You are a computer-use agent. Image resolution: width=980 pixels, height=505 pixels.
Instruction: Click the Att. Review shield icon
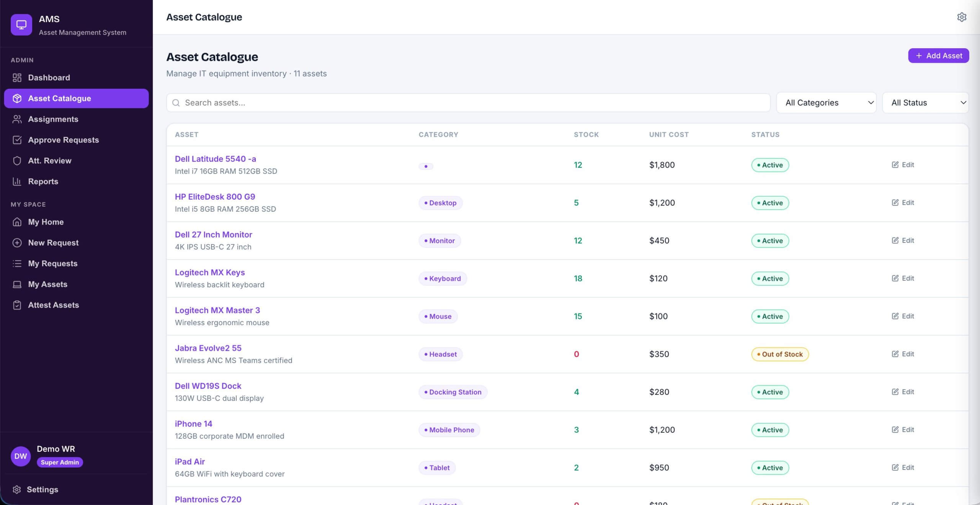[x=17, y=161]
